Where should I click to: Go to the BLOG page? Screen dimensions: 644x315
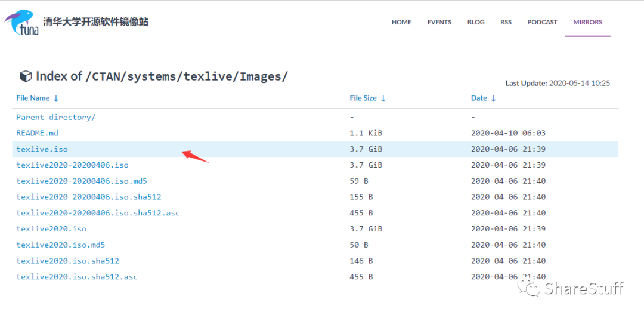[476, 22]
